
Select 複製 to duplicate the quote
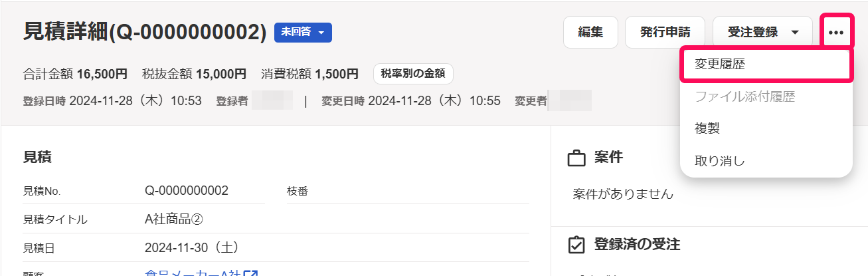tap(707, 128)
